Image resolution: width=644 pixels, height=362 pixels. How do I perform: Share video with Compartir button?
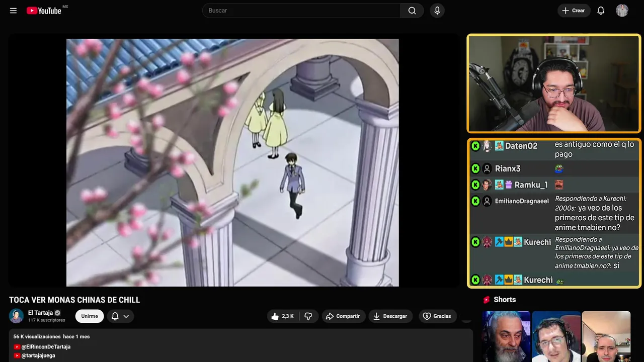click(344, 316)
